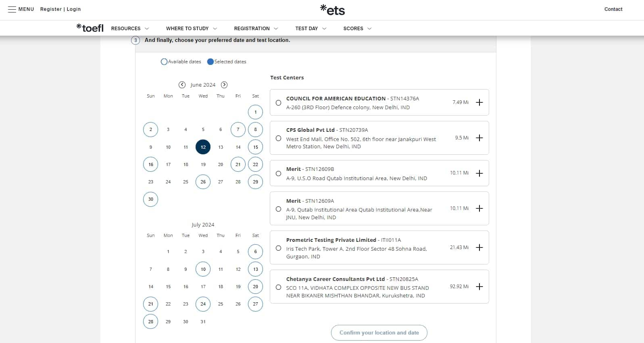Click the Register link

coord(51,9)
